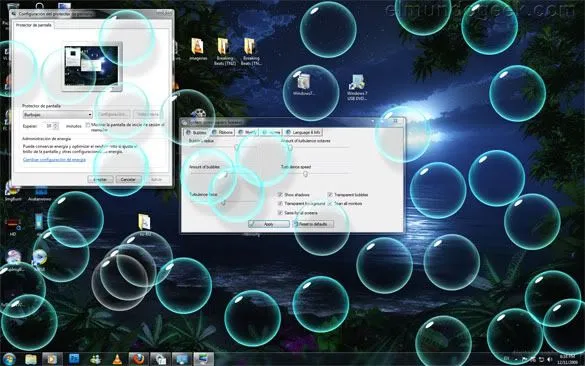This screenshot has width=585, height=366.
Task: Toggle the Show shadows checkbox
Action: pos(280,195)
